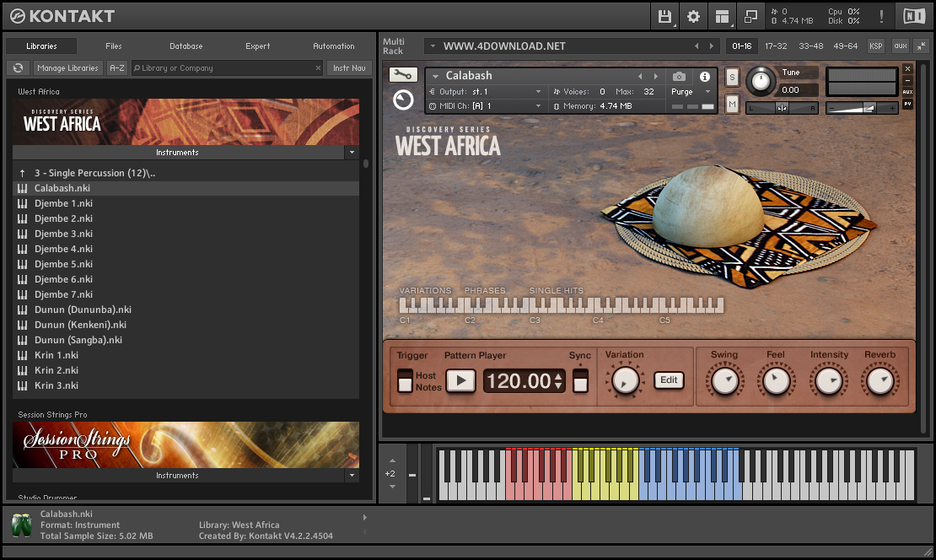Click the circular performance view icon
Viewport: 936px width, 560px height.
(403, 100)
